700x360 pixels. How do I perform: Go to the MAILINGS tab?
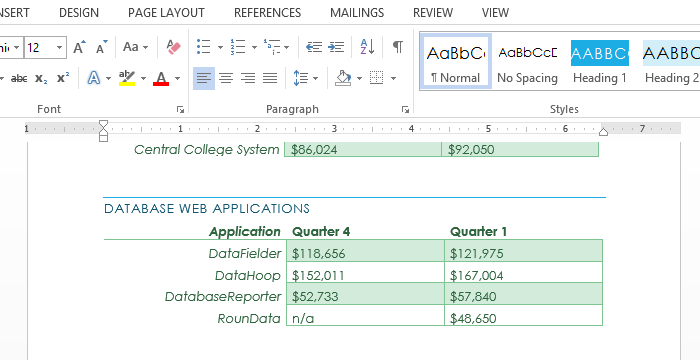point(357,13)
